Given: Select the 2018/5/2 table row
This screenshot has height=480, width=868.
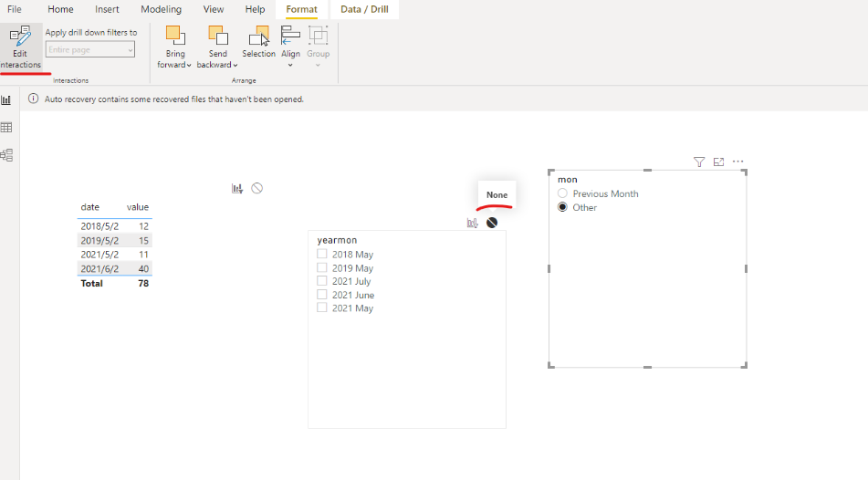Looking at the screenshot, I should coord(115,226).
